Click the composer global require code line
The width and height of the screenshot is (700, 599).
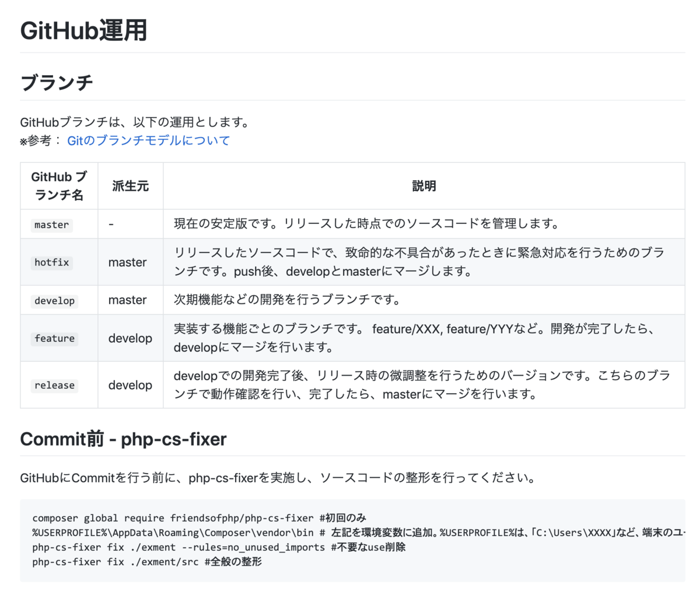click(x=199, y=518)
